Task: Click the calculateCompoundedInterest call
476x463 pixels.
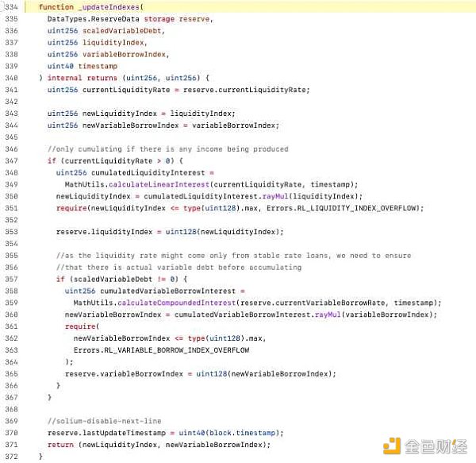Action: pyautogui.click(x=176, y=303)
